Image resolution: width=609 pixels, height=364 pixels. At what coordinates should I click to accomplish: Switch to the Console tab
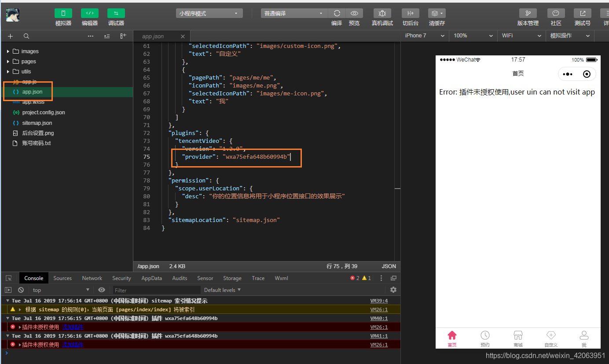point(34,278)
